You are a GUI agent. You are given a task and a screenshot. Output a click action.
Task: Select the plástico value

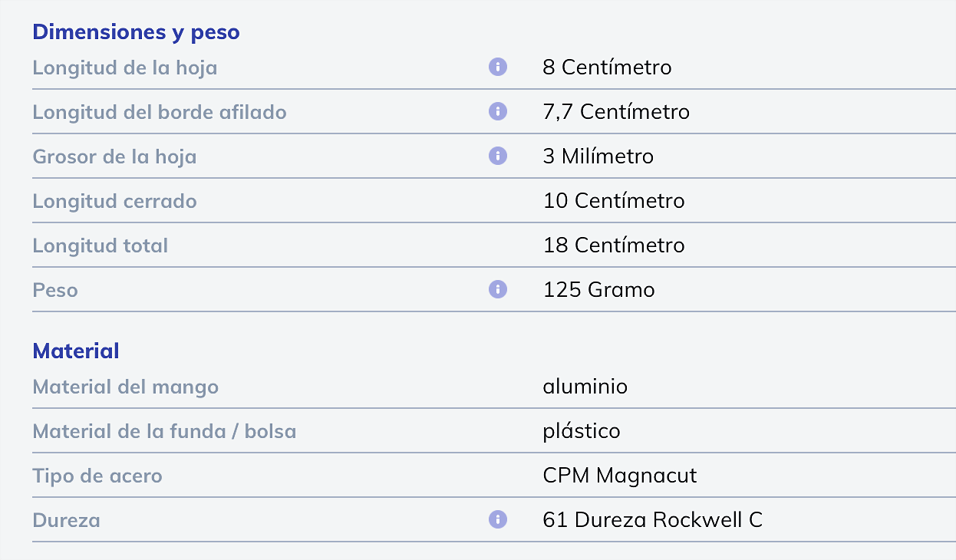pos(582,431)
